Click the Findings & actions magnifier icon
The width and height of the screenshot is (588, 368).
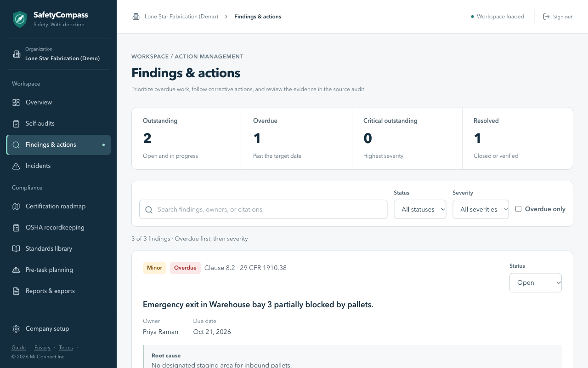tap(16, 145)
